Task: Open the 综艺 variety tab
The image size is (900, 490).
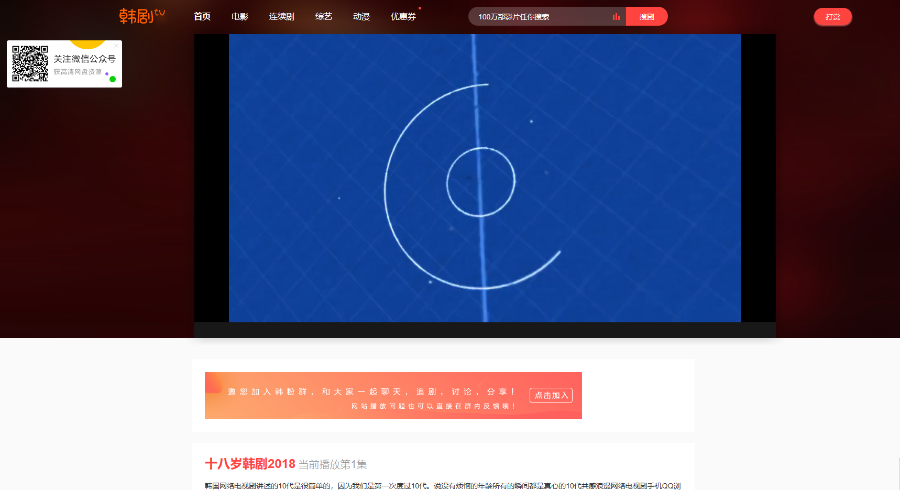Action: (x=324, y=17)
